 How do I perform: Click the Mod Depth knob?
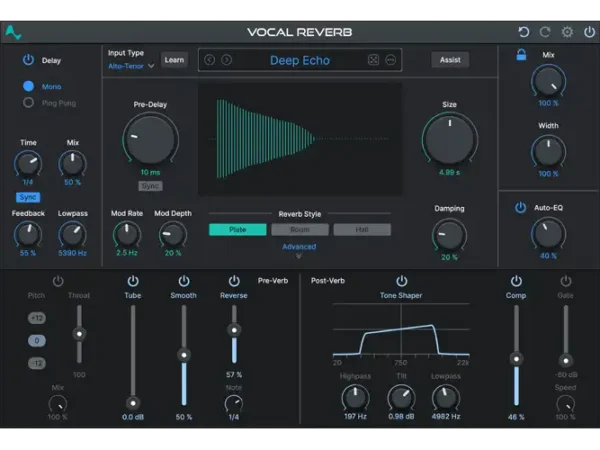click(173, 235)
